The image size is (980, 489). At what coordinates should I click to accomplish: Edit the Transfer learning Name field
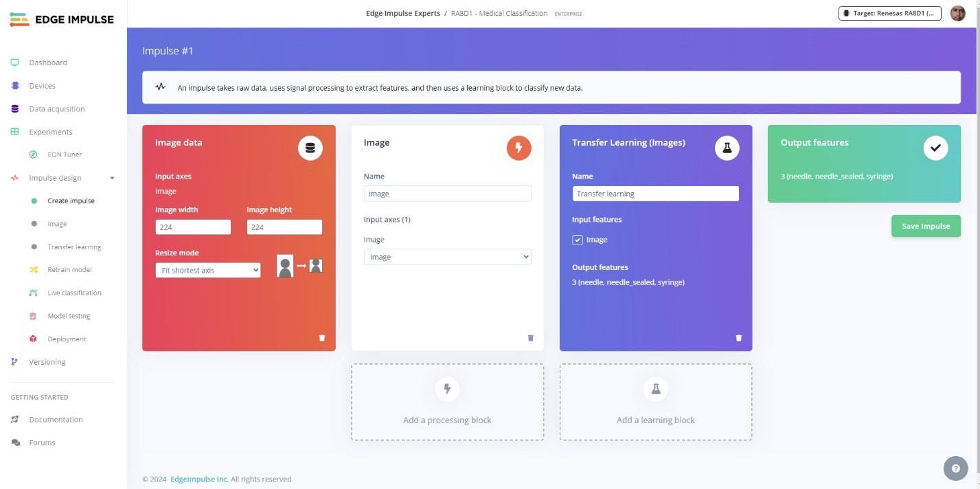click(656, 194)
